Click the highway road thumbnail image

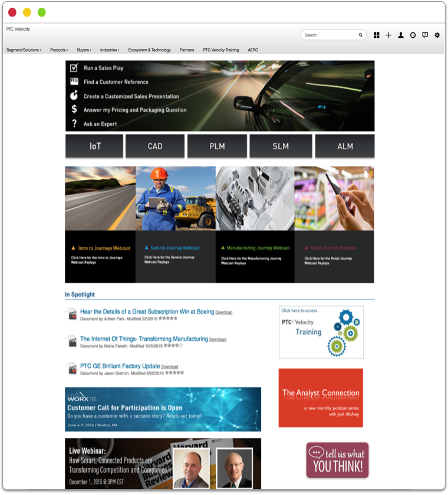(100, 198)
